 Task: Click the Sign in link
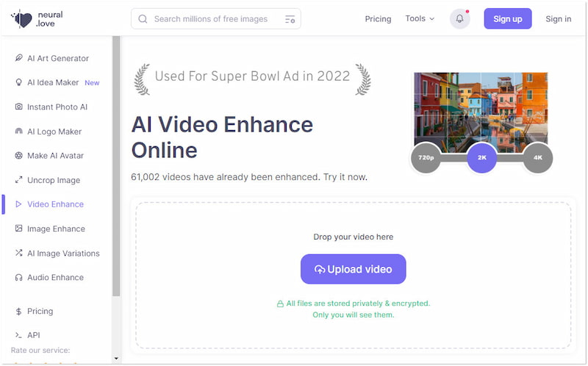coord(558,19)
